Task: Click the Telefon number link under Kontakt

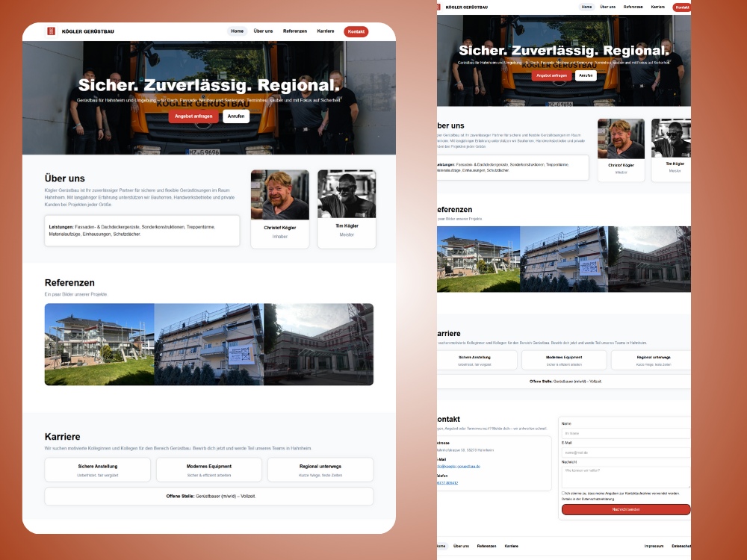Action: 448,482
